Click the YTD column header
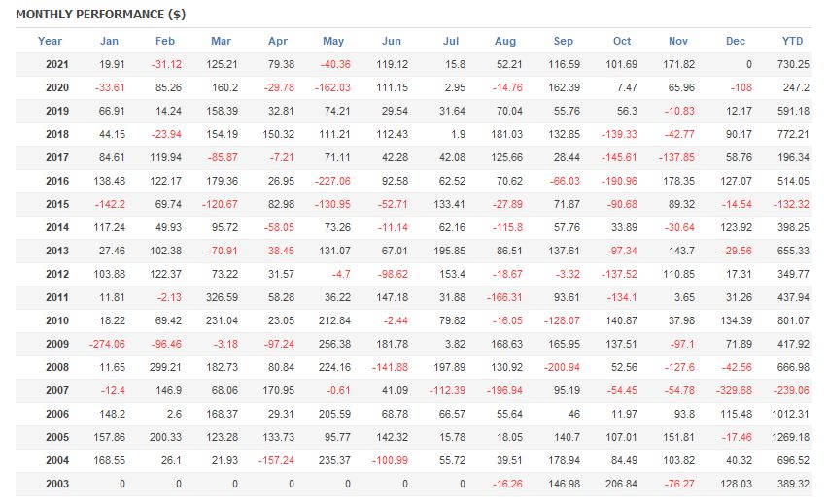The width and height of the screenshot is (827, 504). point(793,41)
